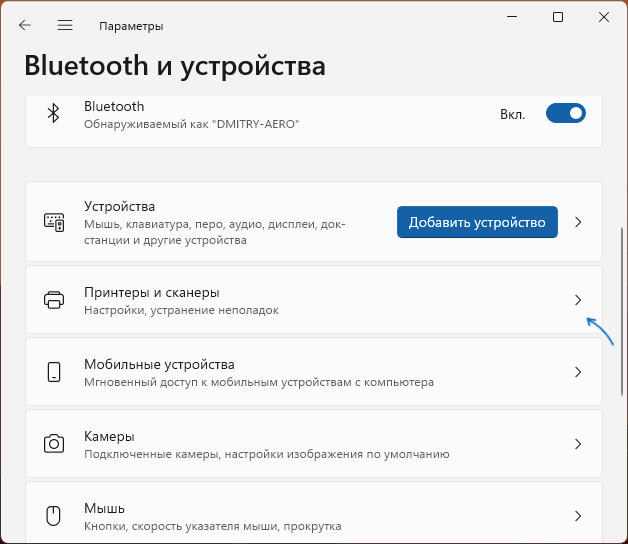Click Настройки, устранение неполадок subtitle
The height and width of the screenshot is (544, 628).
pyautogui.click(x=181, y=310)
